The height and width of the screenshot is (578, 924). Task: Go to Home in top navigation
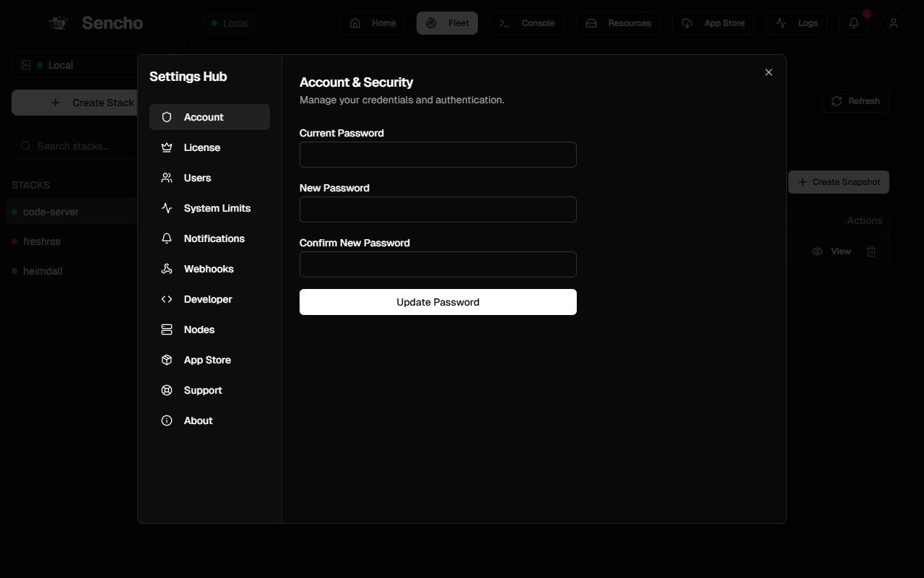372,23
